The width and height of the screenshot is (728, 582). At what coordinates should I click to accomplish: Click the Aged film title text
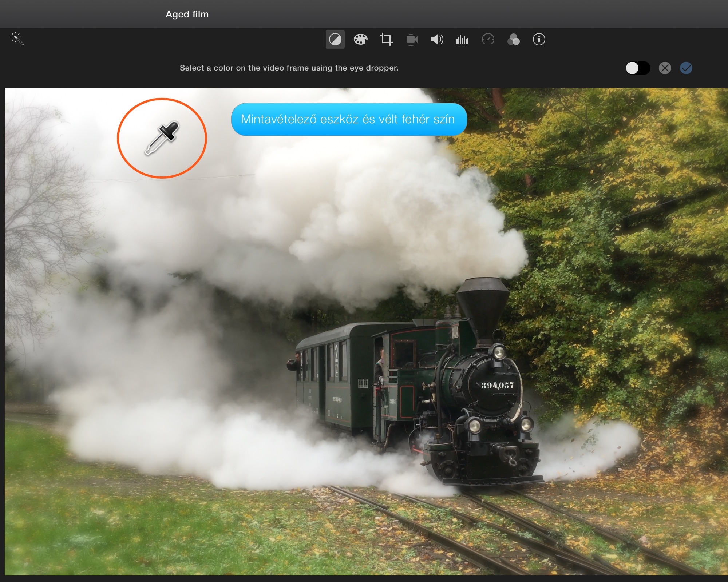(187, 14)
